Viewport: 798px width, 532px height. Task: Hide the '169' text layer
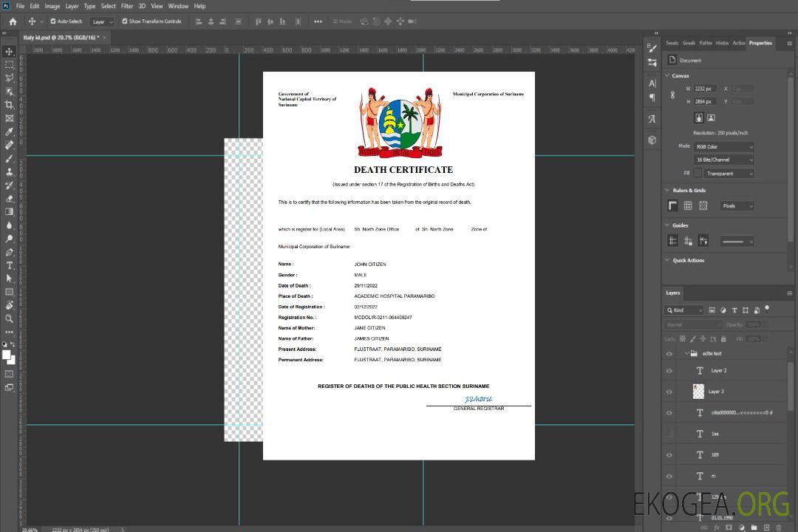pyautogui.click(x=669, y=455)
